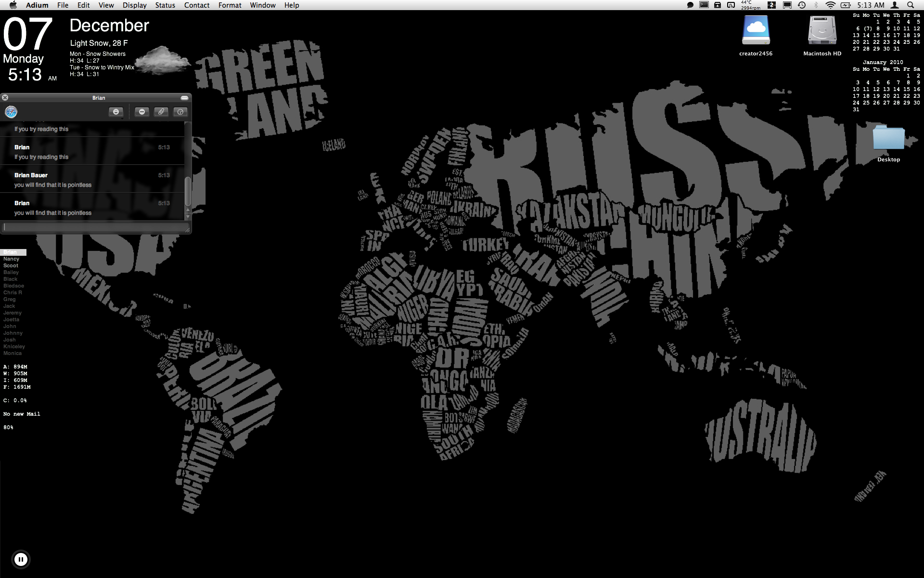
Task: Click the Time Machine menu bar icon
Action: click(802, 5)
